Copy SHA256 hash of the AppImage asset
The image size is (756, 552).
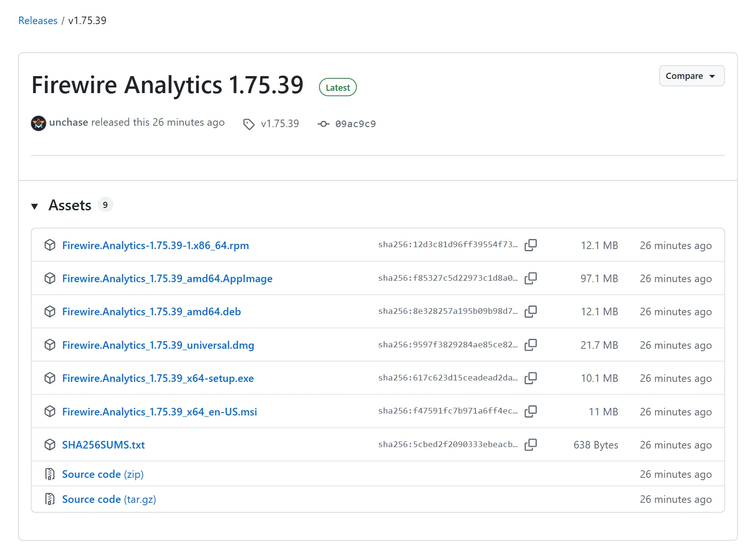click(x=531, y=278)
